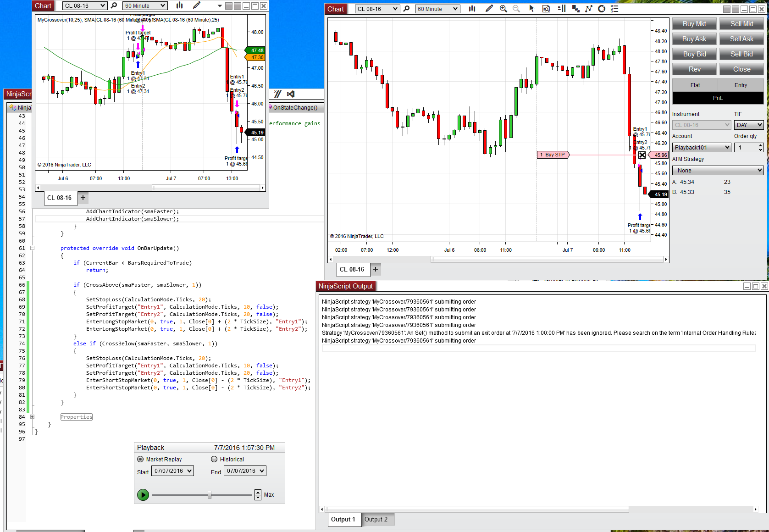Open the ATM Strategy dropdown

point(718,171)
